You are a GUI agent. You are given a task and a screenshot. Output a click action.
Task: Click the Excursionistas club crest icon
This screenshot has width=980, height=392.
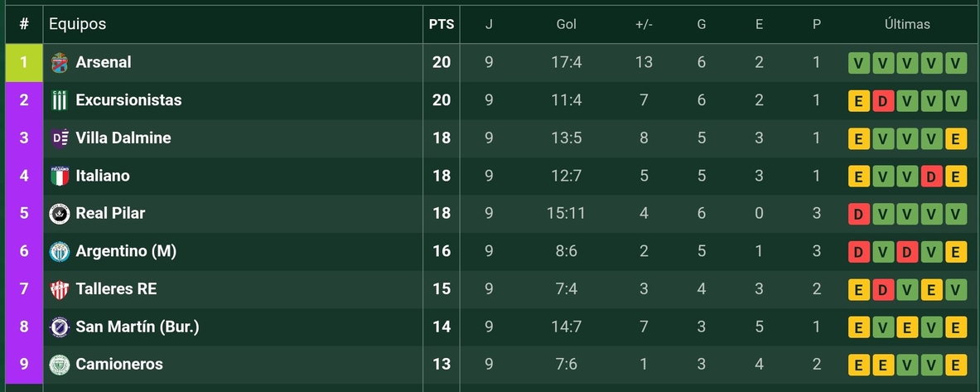point(59,100)
